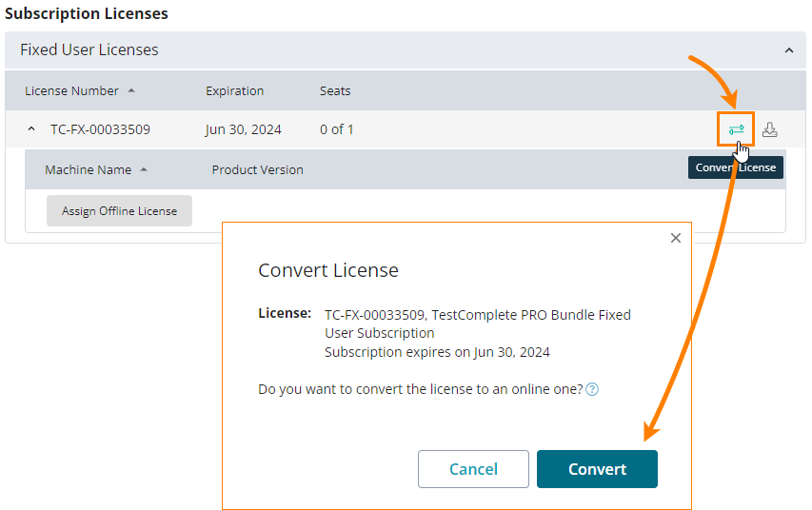Click the Subscription Licenses heading
Screen dimensions: 812x510
pos(87,13)
